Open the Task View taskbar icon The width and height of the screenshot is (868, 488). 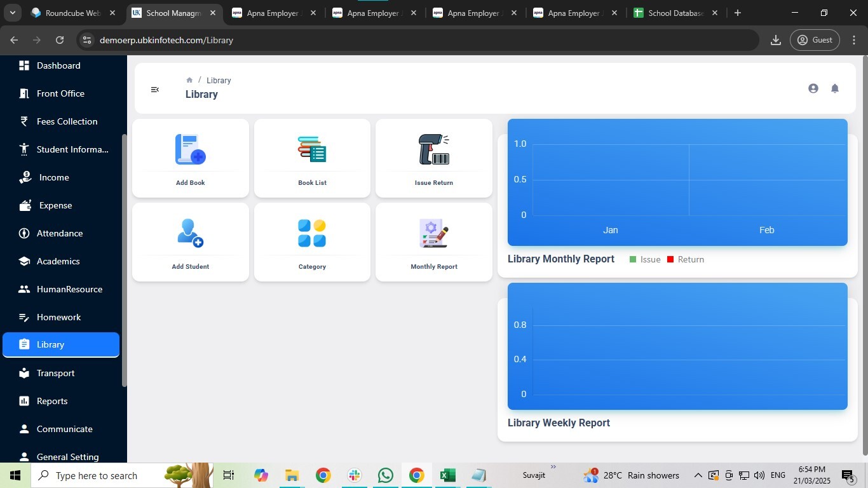(x=229, y=475)
